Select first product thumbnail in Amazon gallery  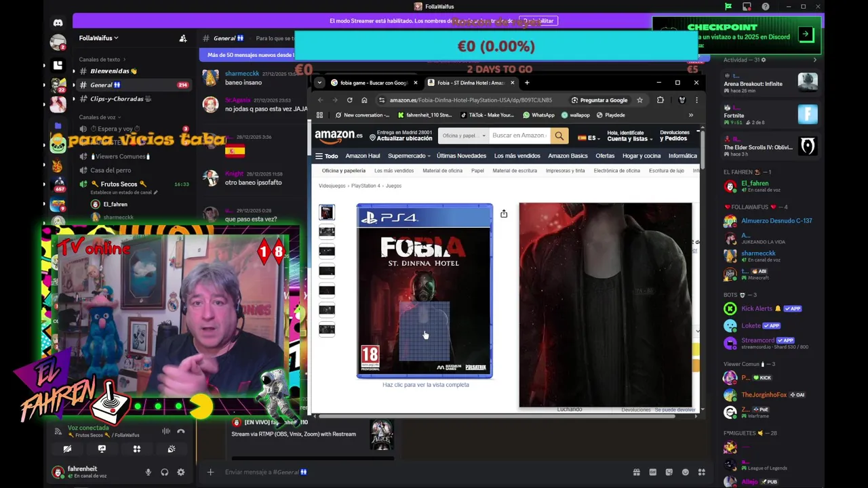pos(327,213)
